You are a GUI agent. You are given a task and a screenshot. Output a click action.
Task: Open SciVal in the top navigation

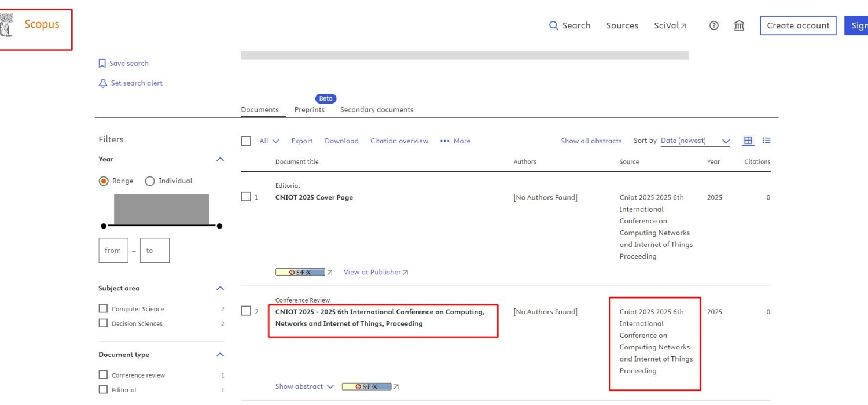coord(670,25)
